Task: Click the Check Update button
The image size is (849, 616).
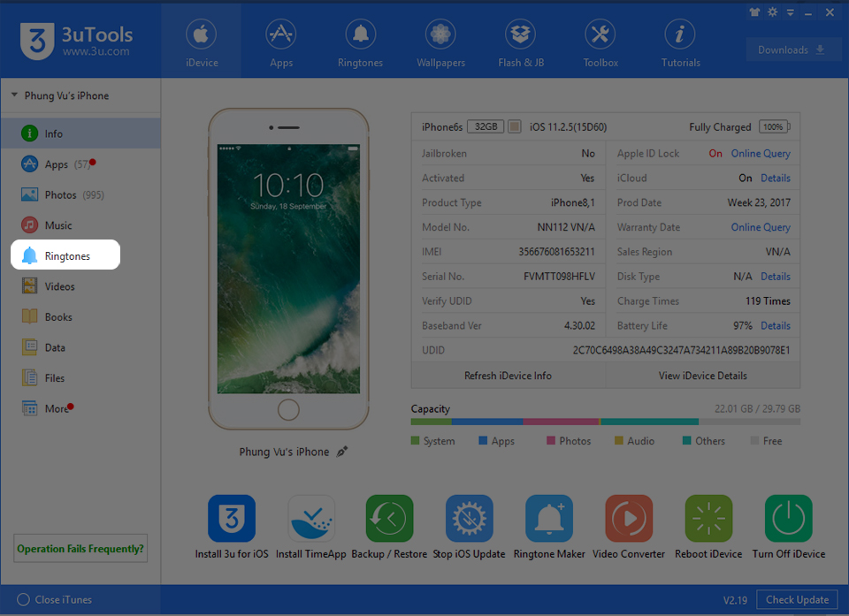Action: pyautogui.click(x=797, y=600)
